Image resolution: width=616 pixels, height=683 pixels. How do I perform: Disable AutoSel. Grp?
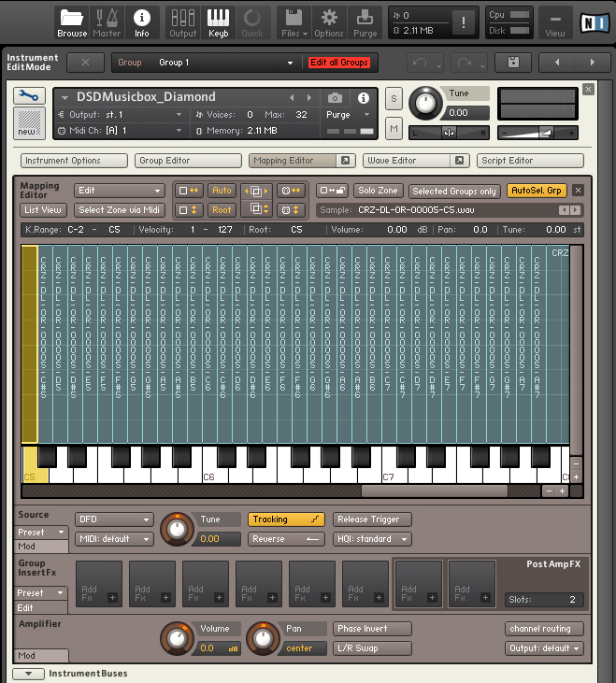point(537,191)
